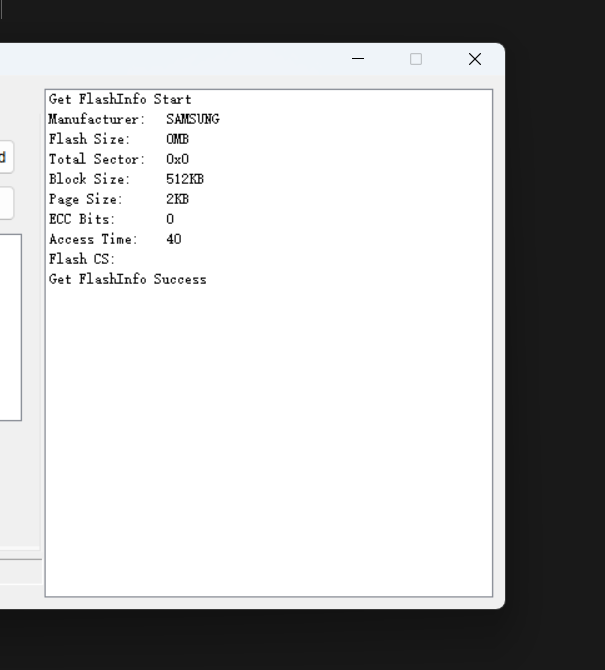Image resolution: width=605 pixels, height=670 pixels.
Task: Click the 'Access Time:' log label
Action: click(x=93, y=239)
